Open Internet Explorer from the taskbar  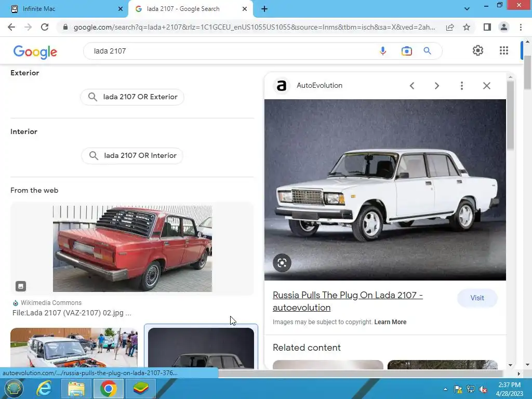44,389
